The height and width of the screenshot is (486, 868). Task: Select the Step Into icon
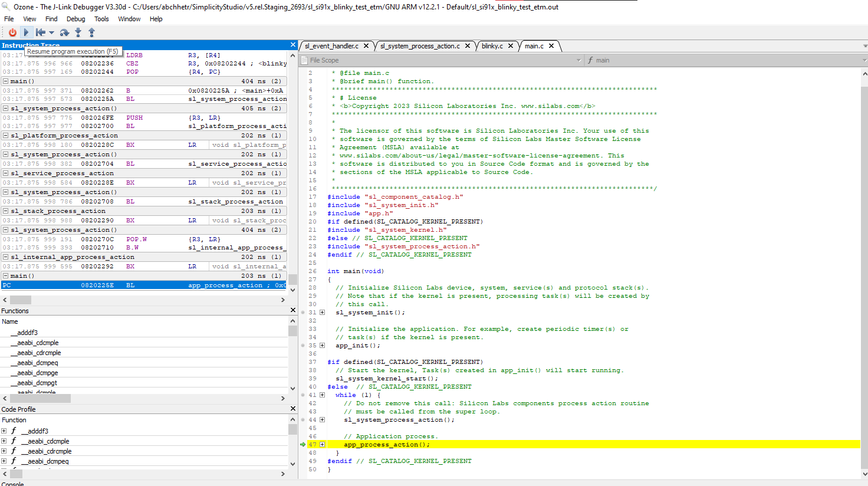coord(78,32)
